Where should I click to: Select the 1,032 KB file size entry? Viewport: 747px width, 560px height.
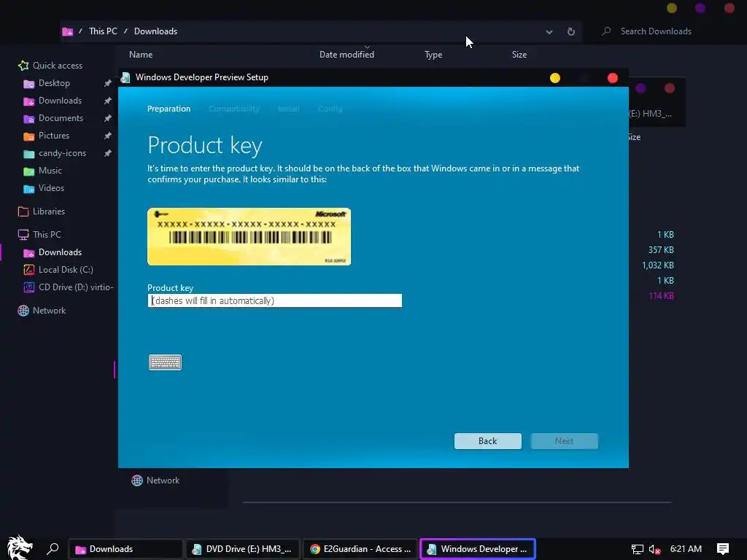(658, 265)
